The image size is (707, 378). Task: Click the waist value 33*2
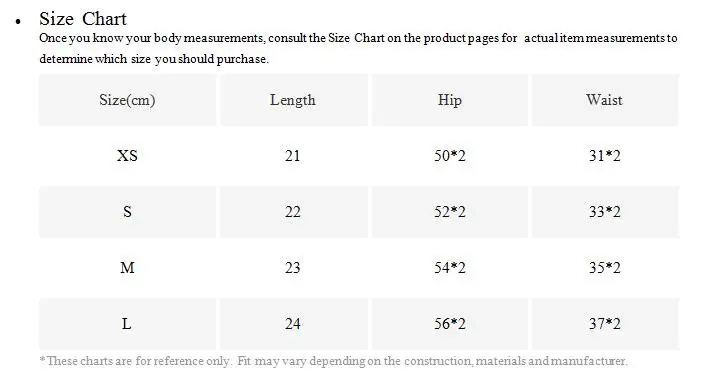coord(605,212)
